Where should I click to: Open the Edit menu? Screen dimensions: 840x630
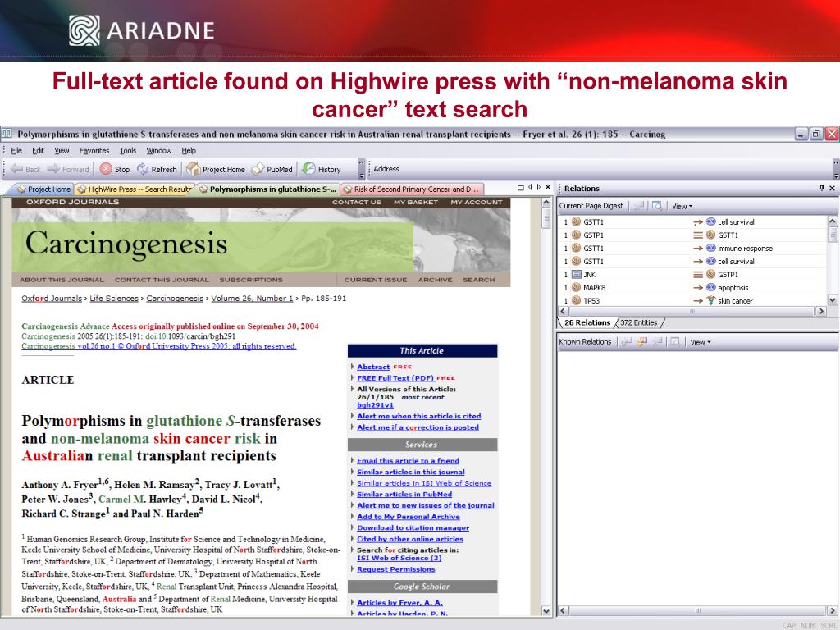point(38,151)
